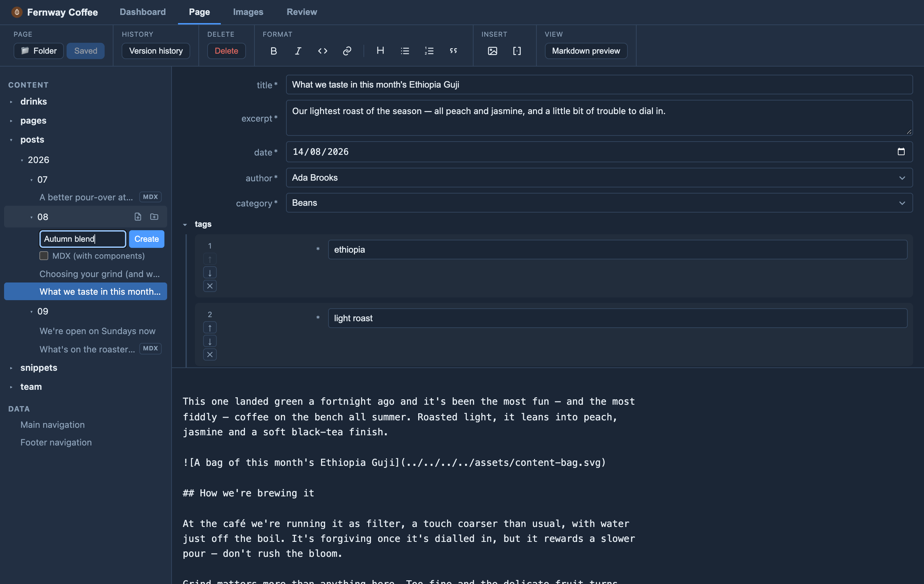Image resolution: width=924 pixels, height=584 pixels.
Task: Select the Page tab
Action: point(199,12)
